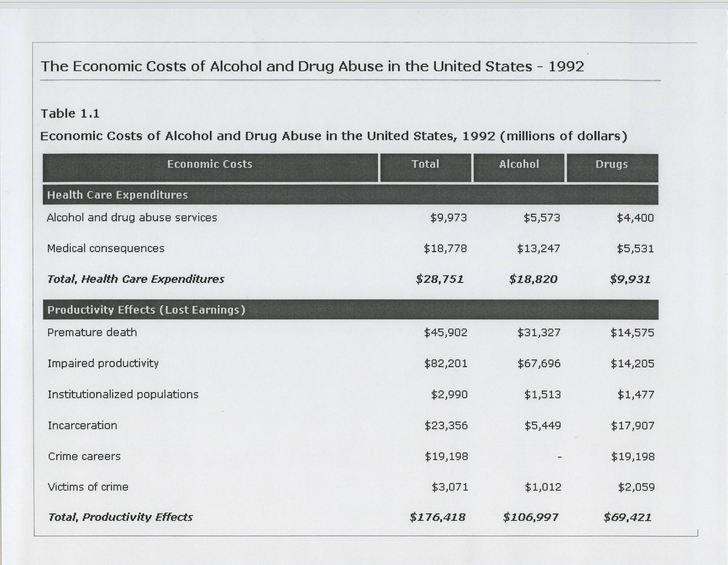This screenshot has height=565, width=728.
Task: Select the Premature death row label
Action: 92,333
